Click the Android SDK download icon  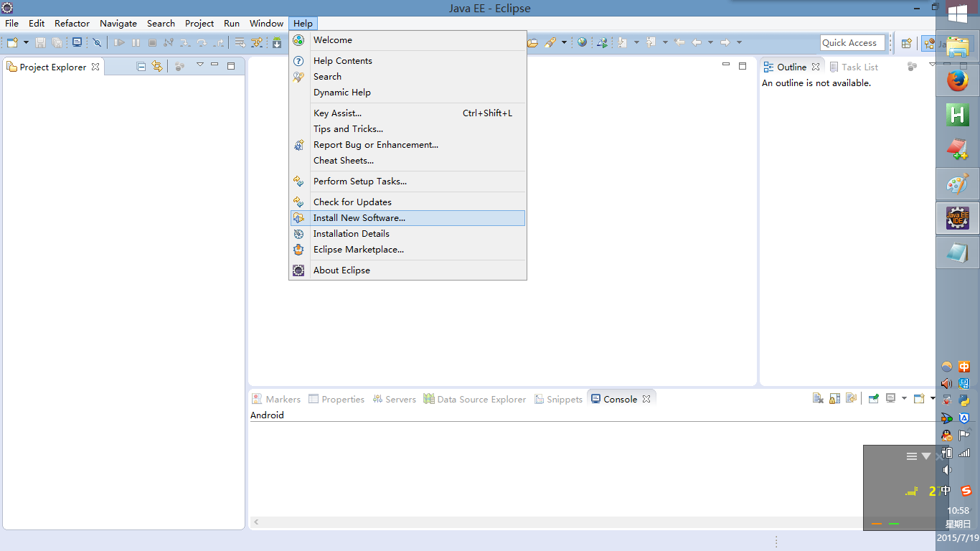(277, 43)
